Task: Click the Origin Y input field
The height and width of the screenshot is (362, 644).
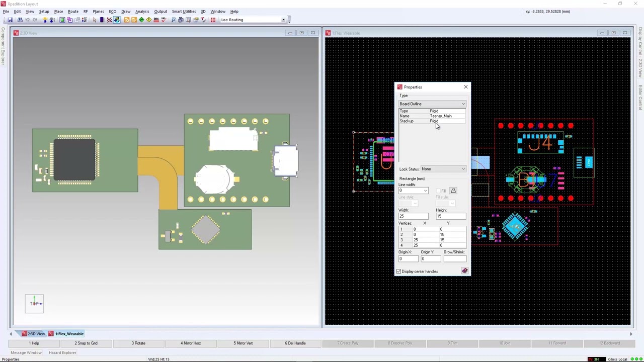Action: click(431, 259)
